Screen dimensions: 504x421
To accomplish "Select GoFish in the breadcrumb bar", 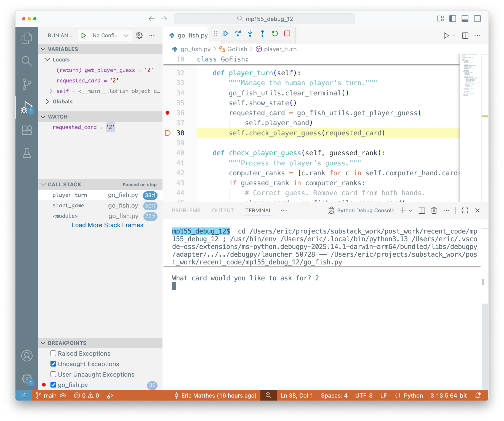I will [x=236, y=49].
